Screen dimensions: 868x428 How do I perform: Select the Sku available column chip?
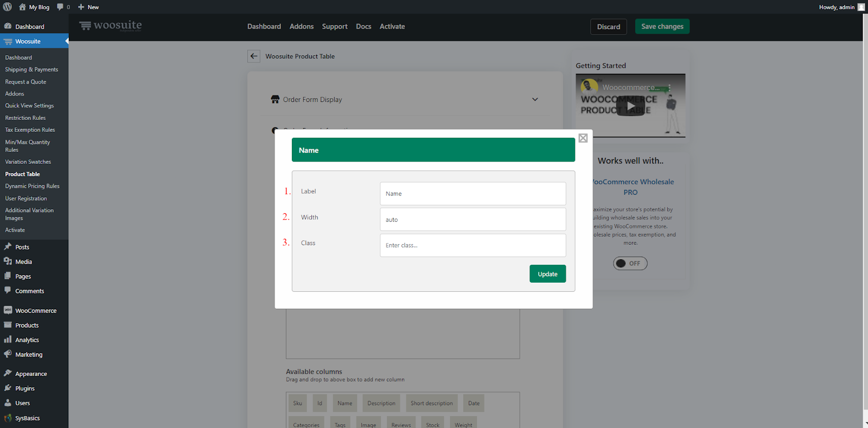click(298, 403)
